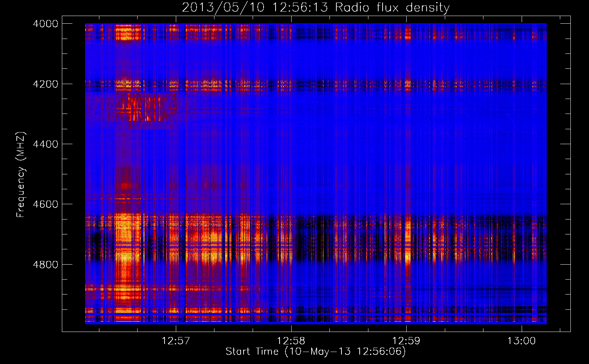Click the 13:00 time tick label
Screen dimensions: 589x364
522,341
